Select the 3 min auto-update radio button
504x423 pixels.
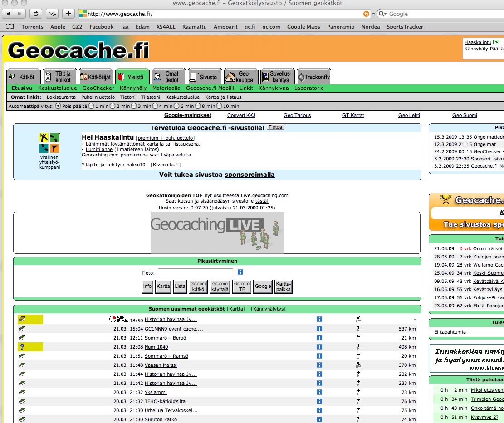click(134, 106)
